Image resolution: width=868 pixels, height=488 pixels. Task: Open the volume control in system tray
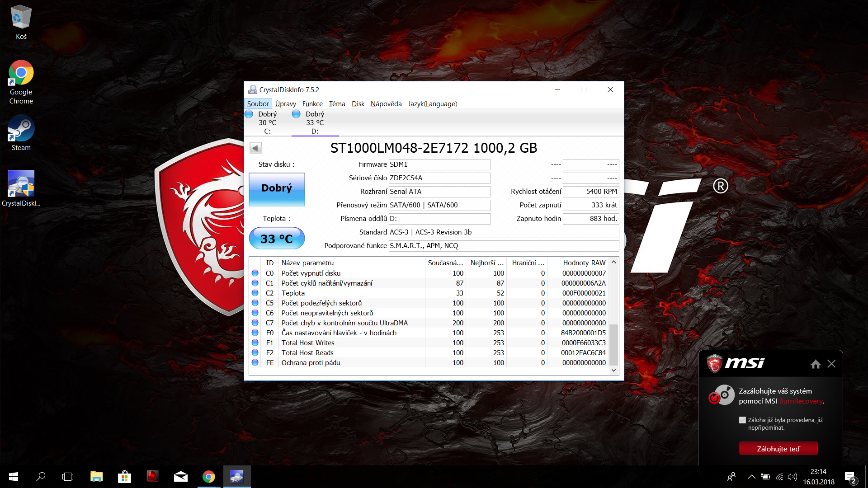point(792,477)
